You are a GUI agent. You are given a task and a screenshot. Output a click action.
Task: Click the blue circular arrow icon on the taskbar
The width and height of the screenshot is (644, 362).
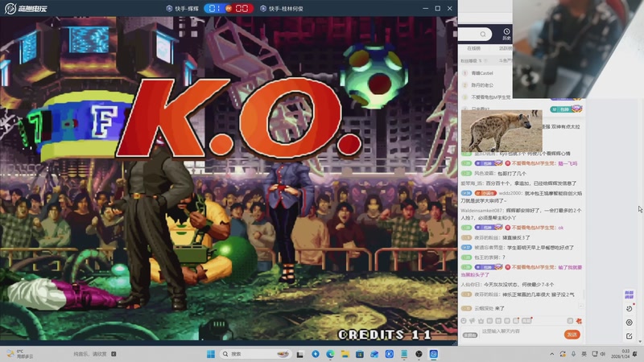(x=315, y=354)
